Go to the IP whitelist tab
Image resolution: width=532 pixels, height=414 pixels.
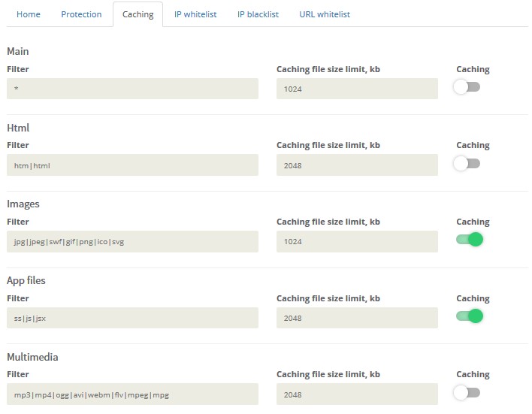(x=195, y=14)
